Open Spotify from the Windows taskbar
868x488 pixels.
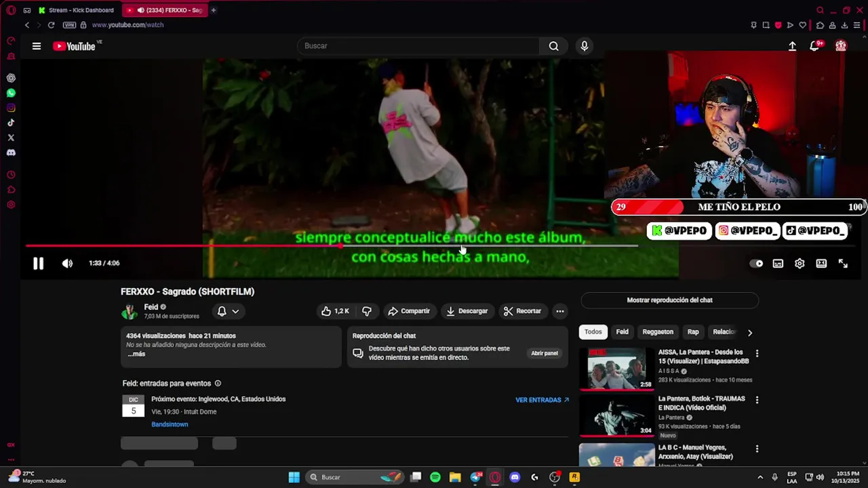point(435,477)
